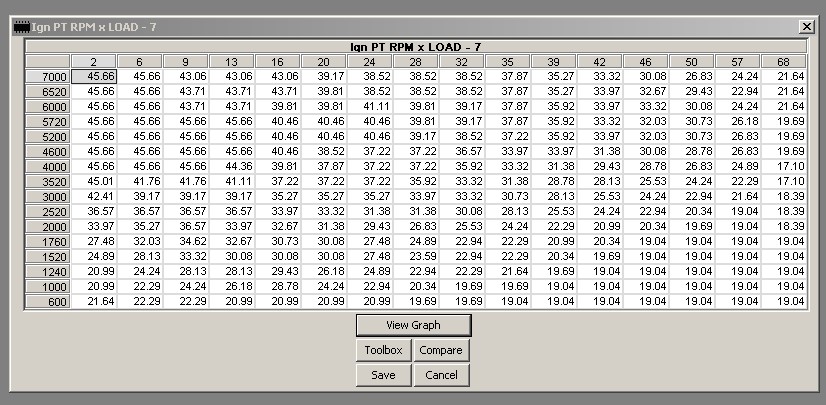Click the chip icon in the title bar
The width and height of the screenshot is (826, 405).
[x=22, y=27]
